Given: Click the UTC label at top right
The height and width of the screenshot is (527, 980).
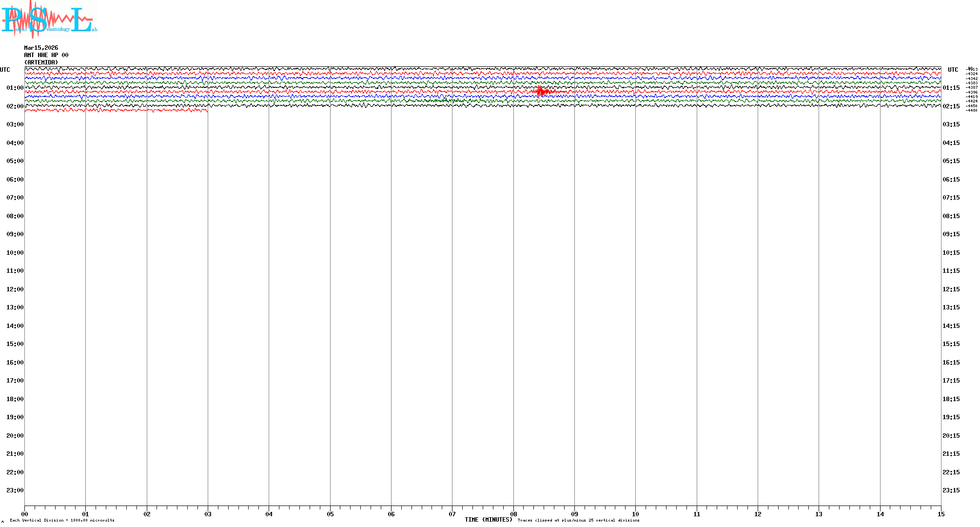Looking at the screenshot, I should point(953,70).
